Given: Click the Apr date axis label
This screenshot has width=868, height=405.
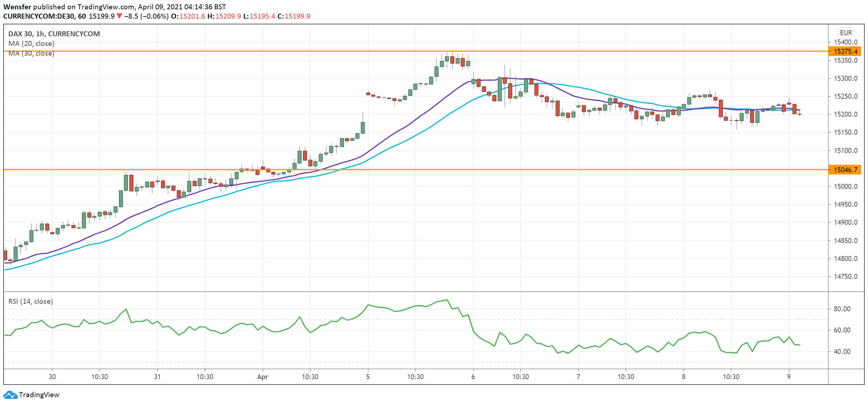Looking at the screenshot, I should 262,377.
